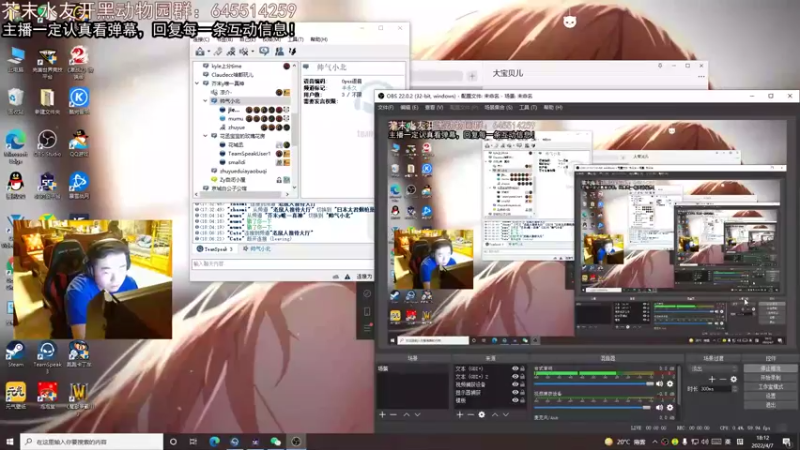Open desktop audio mixer settings gear
This screenshot has width=800, height=450.
(x=670, y=384)
